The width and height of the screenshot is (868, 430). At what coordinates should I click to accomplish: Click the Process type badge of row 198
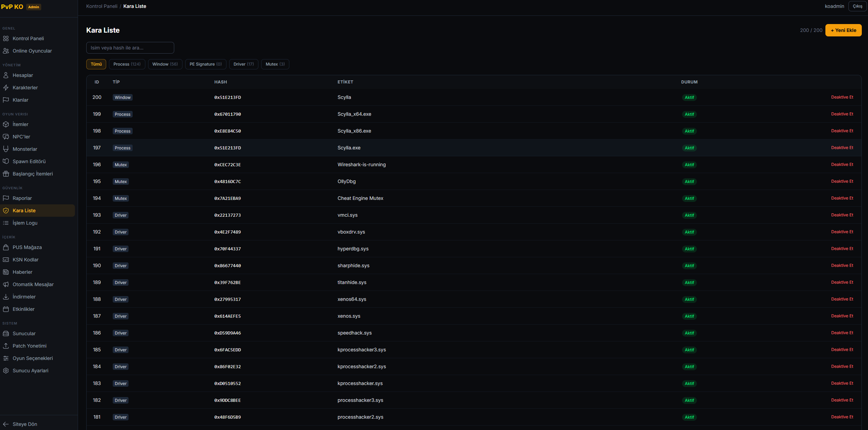pos(123,131)
